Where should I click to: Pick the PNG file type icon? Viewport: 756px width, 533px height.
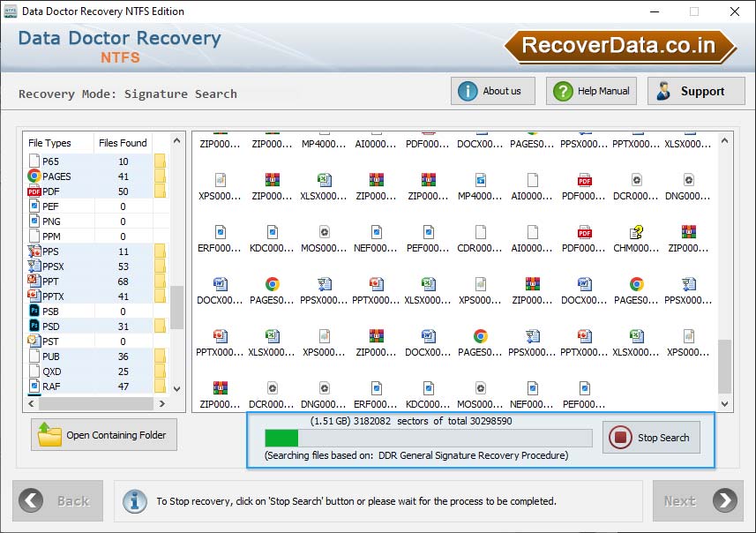tap(34, 221)
